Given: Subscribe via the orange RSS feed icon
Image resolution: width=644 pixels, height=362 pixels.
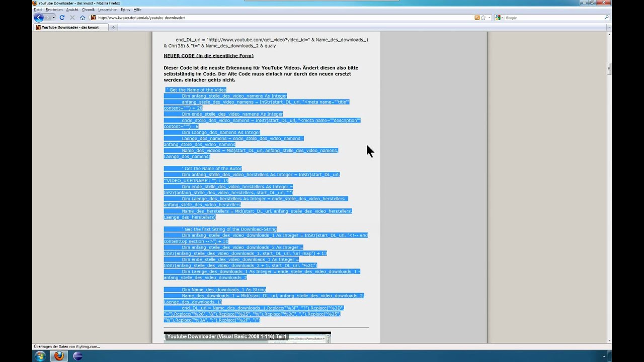Looking at the screenshot, I should click(477, 18).
